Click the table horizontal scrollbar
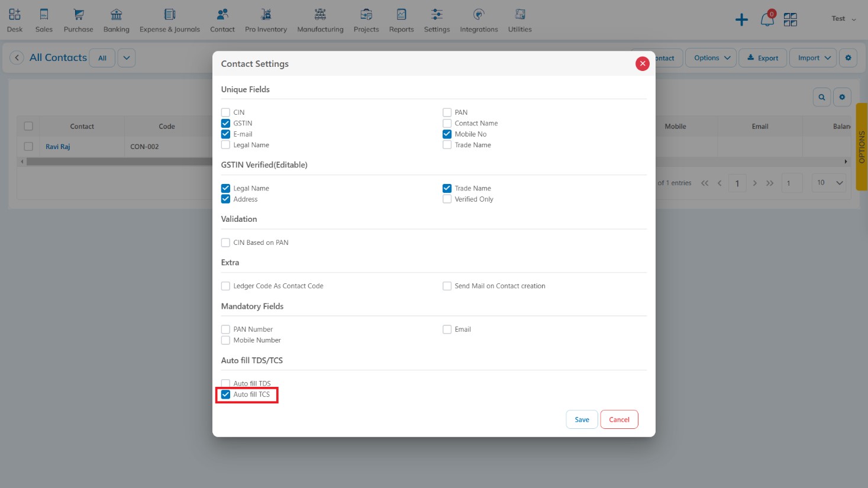Screen dimensions: 868x488 pos(118,161)
